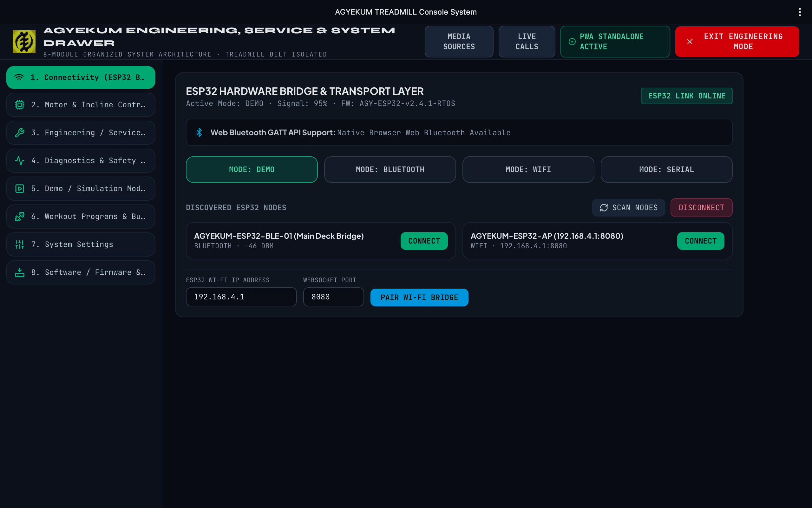Switch to MODE: SERIAL

pyautogui.click(x=666, y=169)
